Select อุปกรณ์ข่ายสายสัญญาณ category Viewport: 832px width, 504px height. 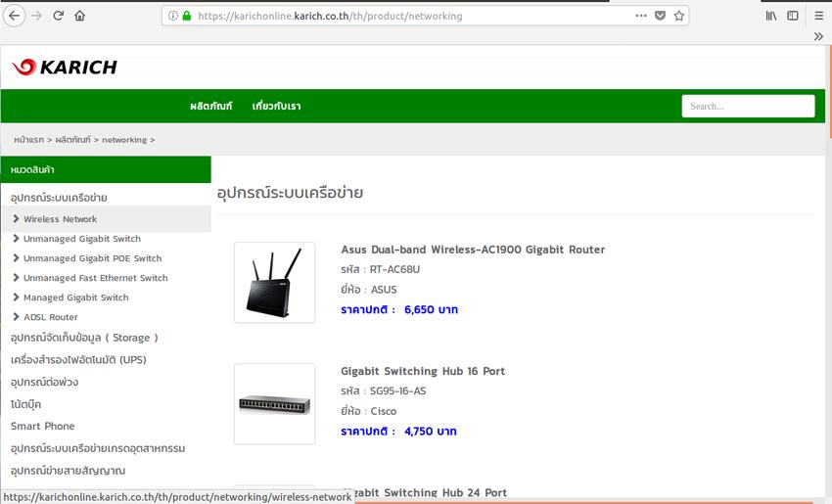68,471
